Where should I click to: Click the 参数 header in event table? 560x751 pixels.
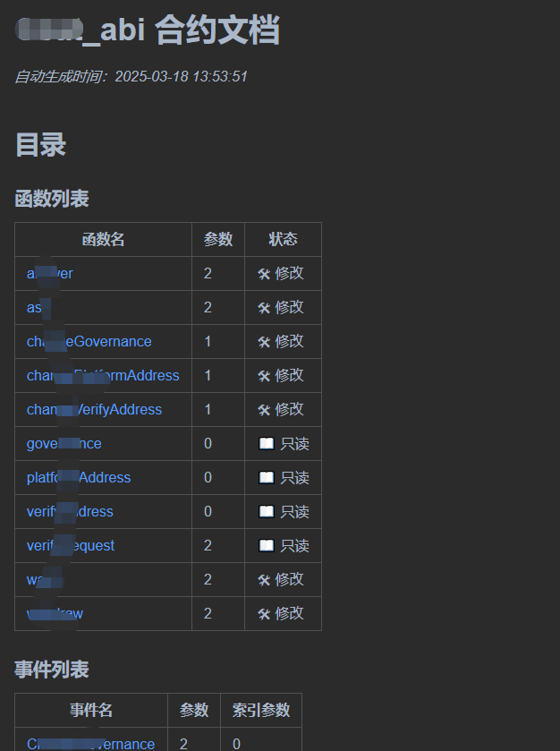pos(194,710)
